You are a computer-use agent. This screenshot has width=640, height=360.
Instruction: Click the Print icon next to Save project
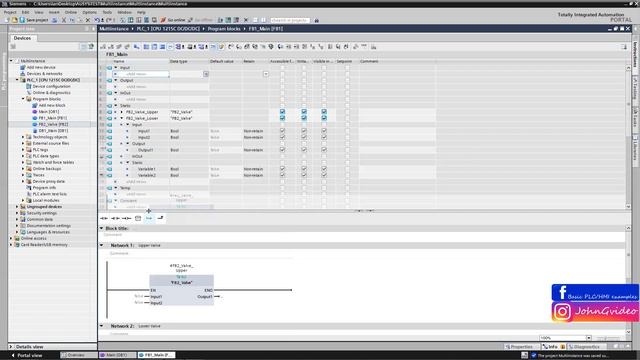coord(54,20)
